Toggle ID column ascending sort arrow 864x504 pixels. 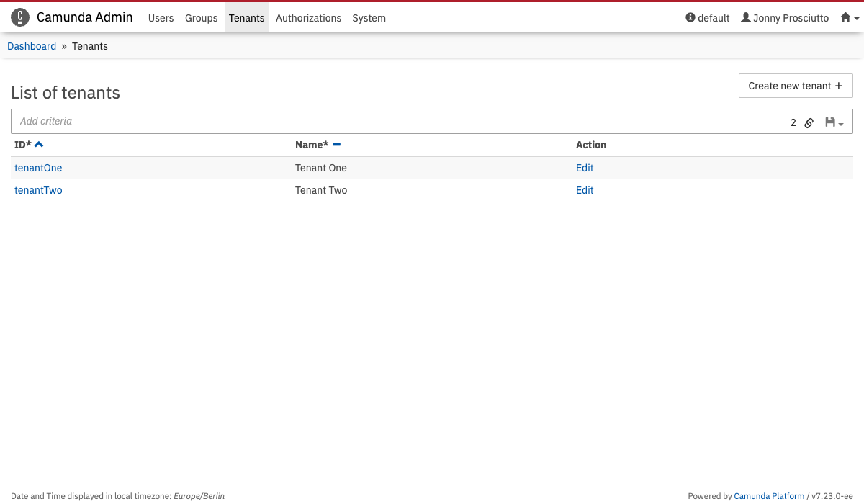pos(39,145)
